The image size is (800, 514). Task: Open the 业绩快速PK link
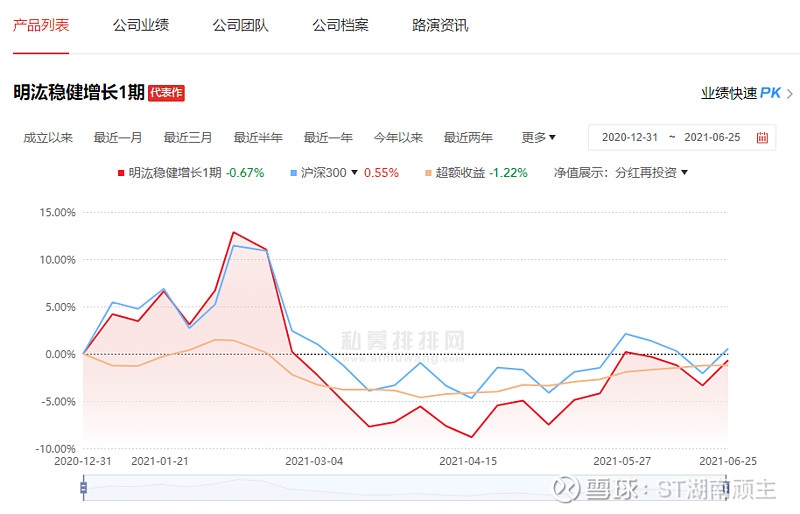point(741,93)
